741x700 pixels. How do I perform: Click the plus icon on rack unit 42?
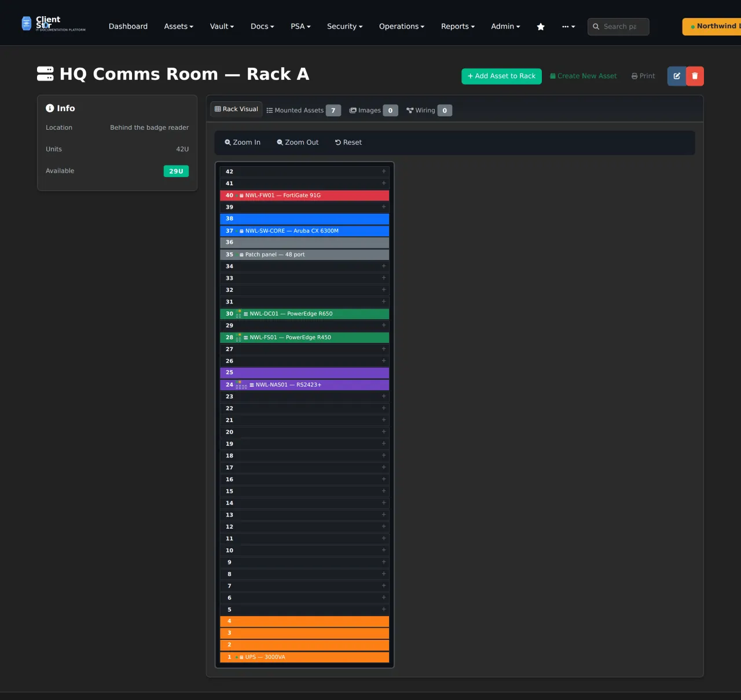click(384, 171)
